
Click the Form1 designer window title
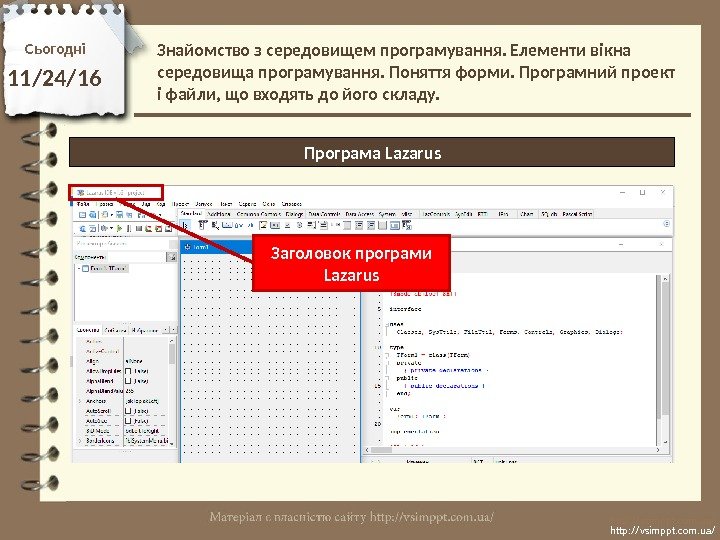[201, 247]
